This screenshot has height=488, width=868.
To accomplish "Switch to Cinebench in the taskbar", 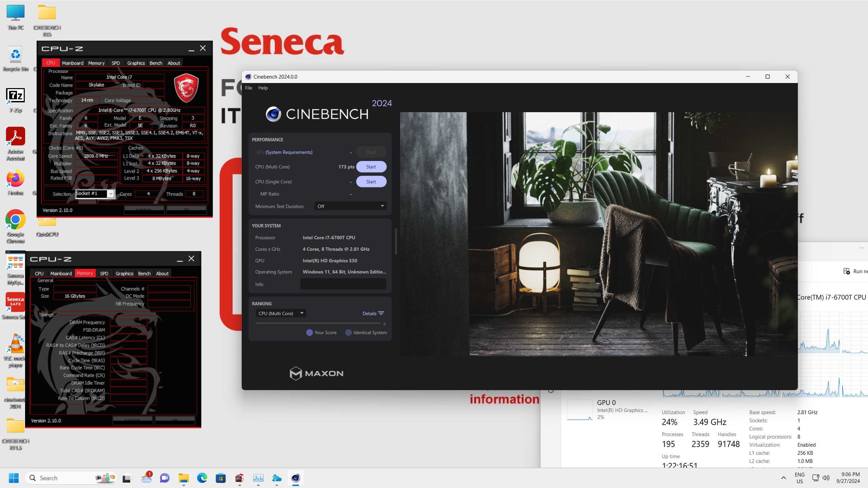I will tap(296, 478).
